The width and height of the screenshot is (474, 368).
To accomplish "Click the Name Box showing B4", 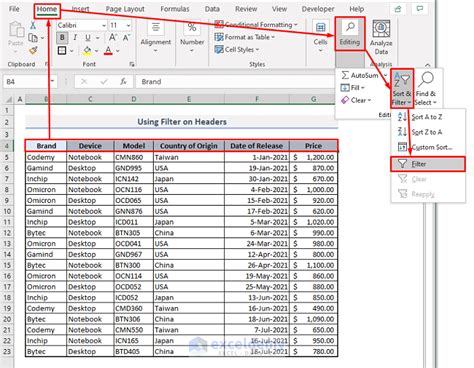I will click(x=29, y=82).
